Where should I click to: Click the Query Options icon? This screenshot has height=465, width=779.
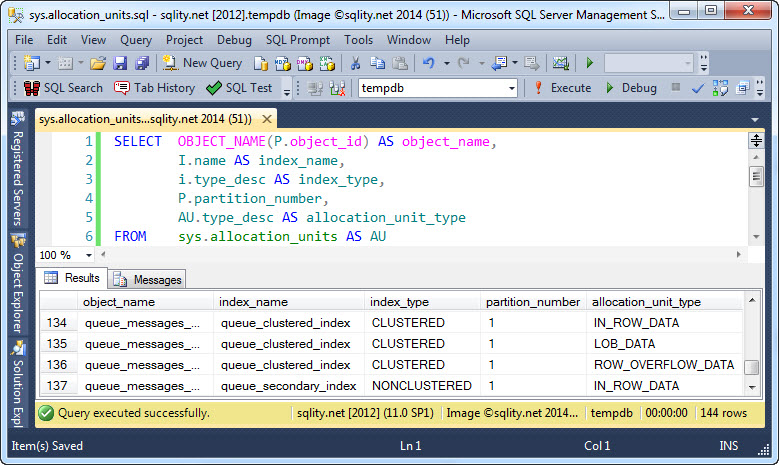coord(743,88)
